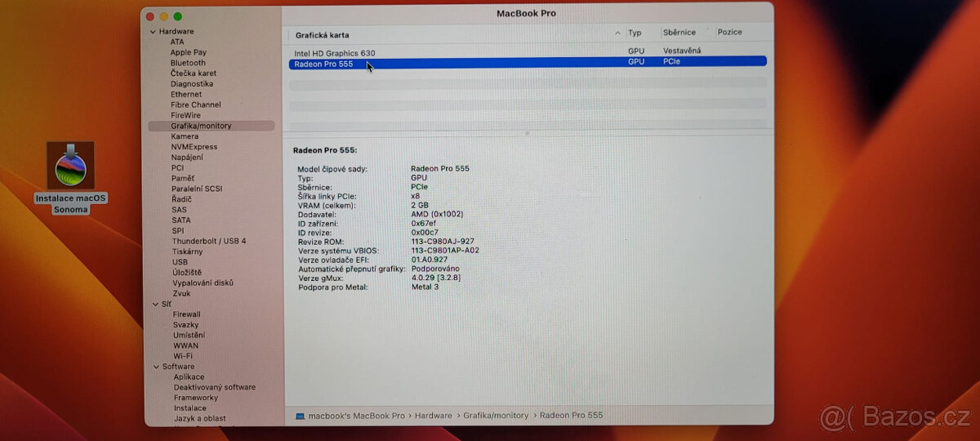980x441 pixels.
Task: Open Čtečka karet in the sidebar
Action: (194, 73)
